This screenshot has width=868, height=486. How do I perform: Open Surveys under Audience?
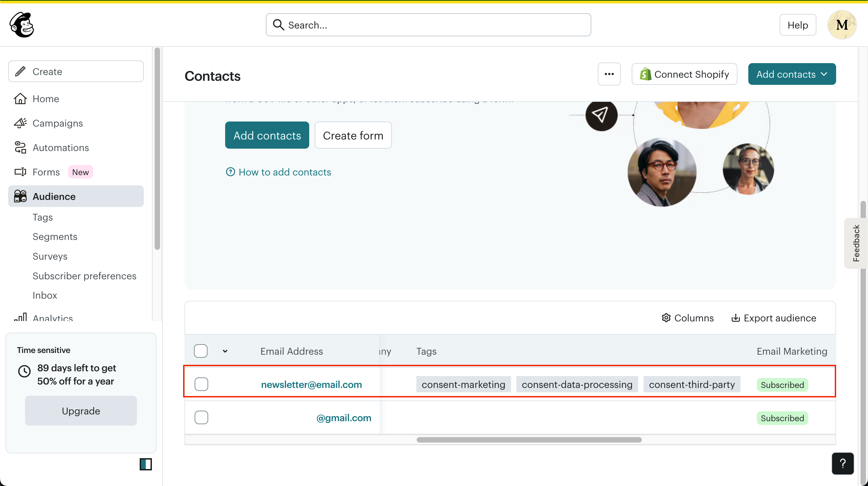tap(50, 256)
